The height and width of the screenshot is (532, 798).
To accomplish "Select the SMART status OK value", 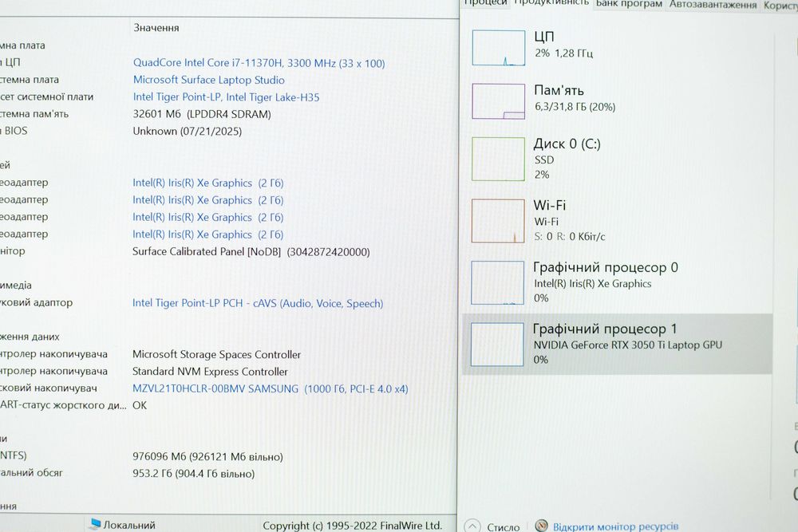I will click(x=140, y=405).
